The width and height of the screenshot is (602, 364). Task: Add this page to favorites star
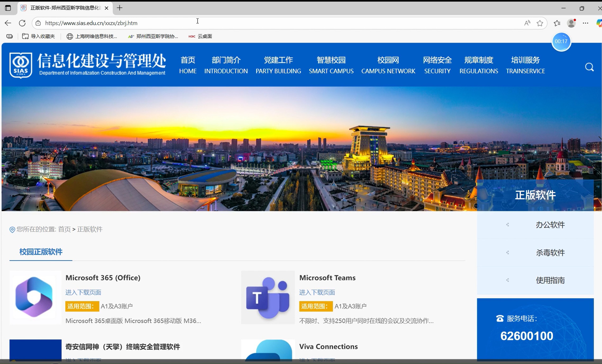pyautogui.click(x=540, y=23)
